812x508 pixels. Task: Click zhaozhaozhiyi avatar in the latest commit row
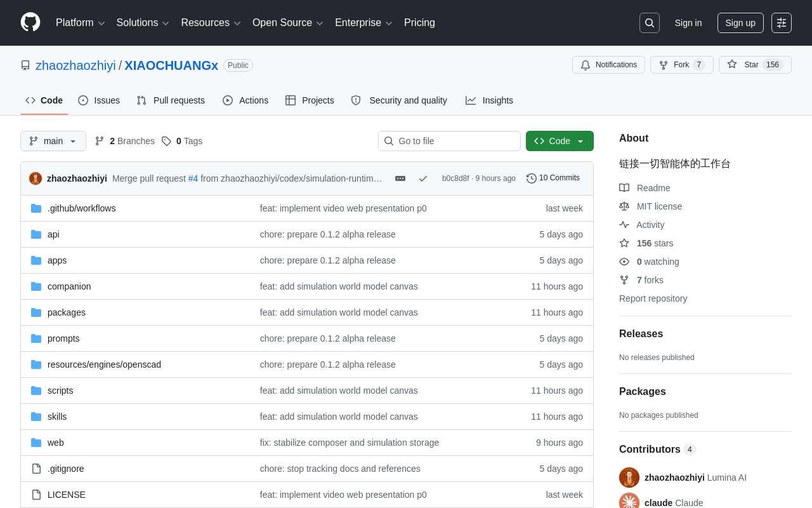(36, 178)
